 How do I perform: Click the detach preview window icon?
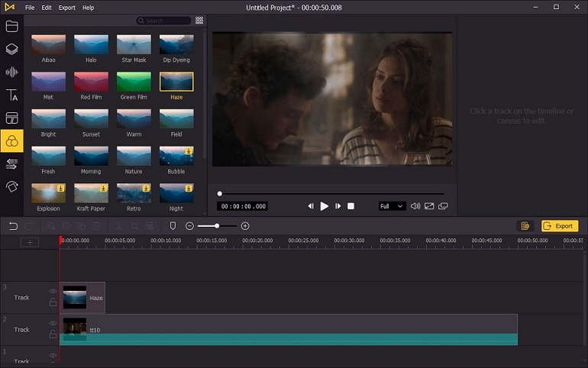pyautogui.click(x=443, y=206)
